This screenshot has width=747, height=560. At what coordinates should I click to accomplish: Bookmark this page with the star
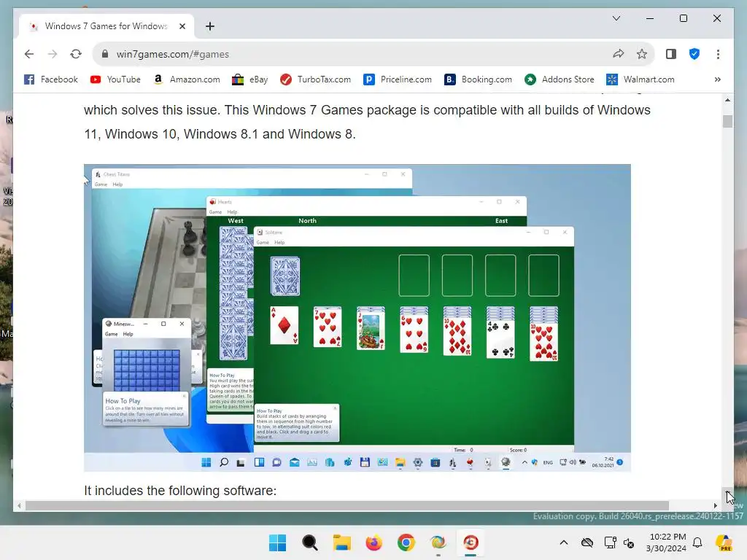coord(642,54)
